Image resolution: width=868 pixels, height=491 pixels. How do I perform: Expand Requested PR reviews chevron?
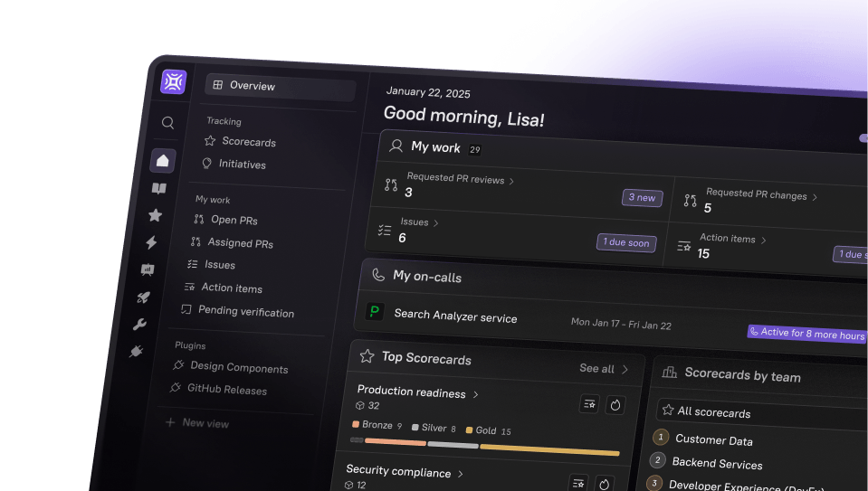coord(511,181)
